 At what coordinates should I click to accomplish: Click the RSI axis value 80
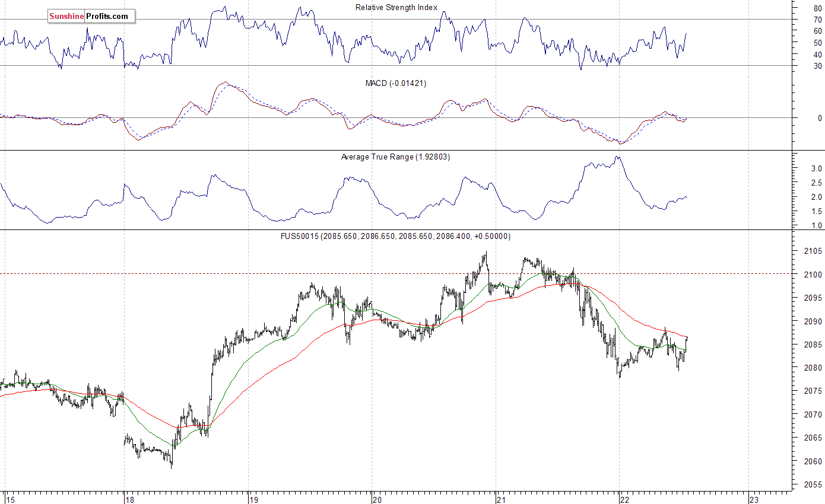tap(818, 9)
